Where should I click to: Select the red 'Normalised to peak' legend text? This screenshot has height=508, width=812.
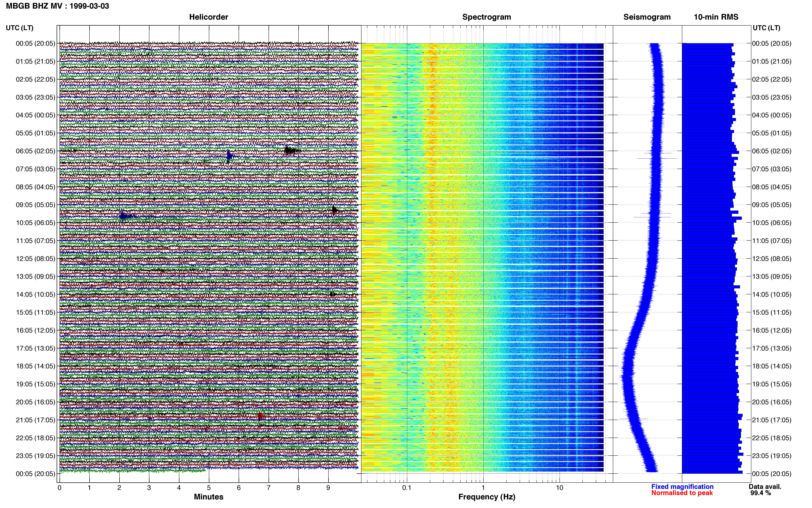[x=682, y=493]
